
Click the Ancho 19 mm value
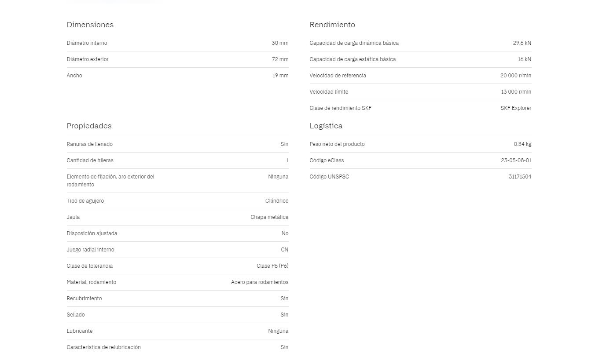(x=280, y=76)
